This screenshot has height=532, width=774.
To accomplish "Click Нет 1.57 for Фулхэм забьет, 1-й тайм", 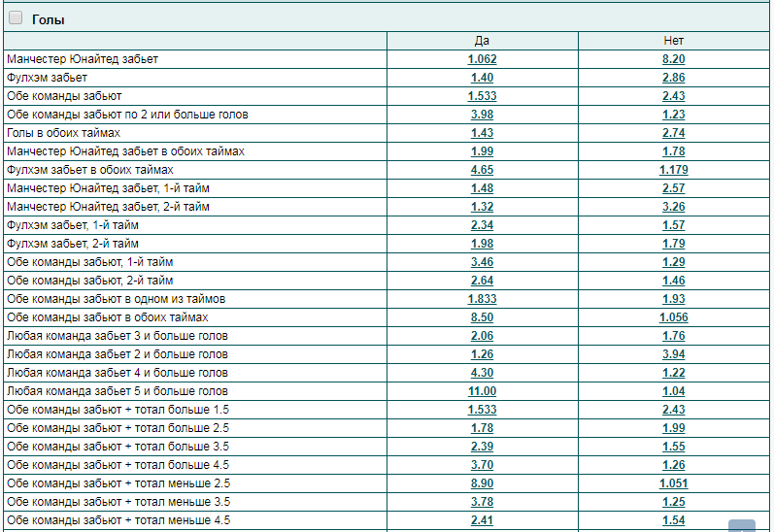I will [x=673, y=225].
